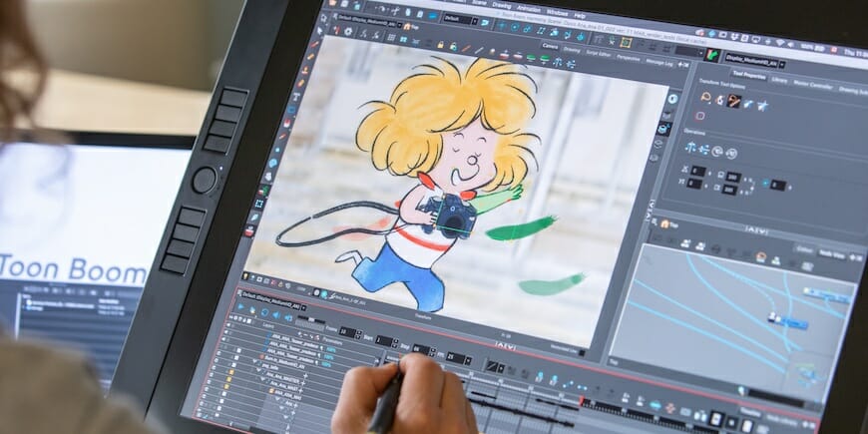
Task: Click the green and red render icon
Action: pos(712,55)
